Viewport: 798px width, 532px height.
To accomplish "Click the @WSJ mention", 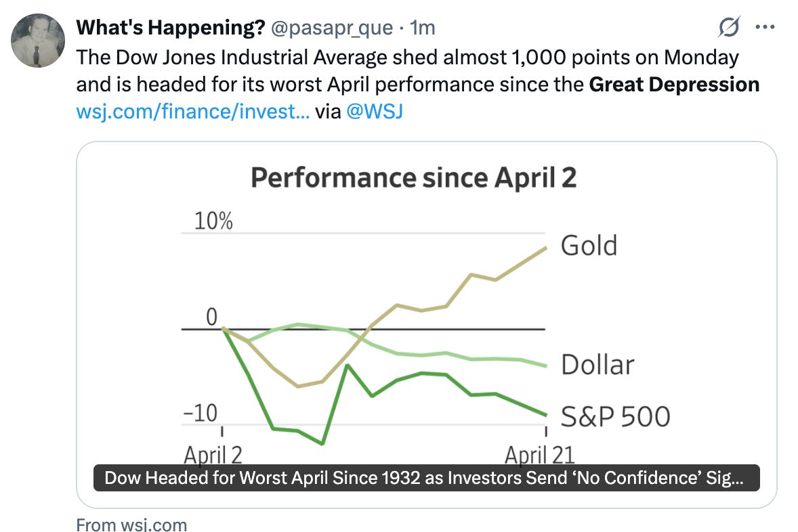I will click(375, 112).
